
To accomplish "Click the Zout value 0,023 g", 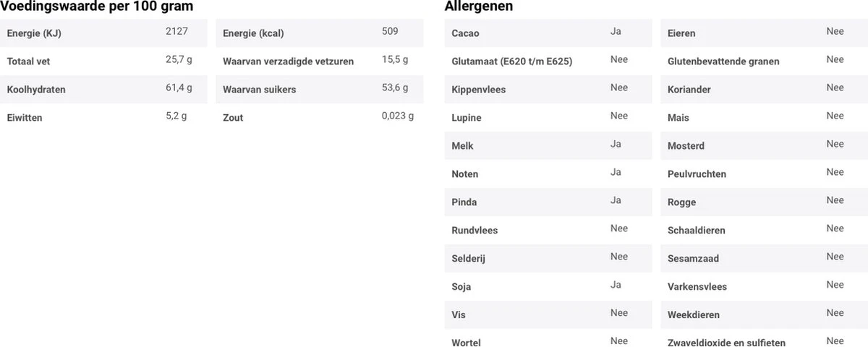I will tap(398, 116).
